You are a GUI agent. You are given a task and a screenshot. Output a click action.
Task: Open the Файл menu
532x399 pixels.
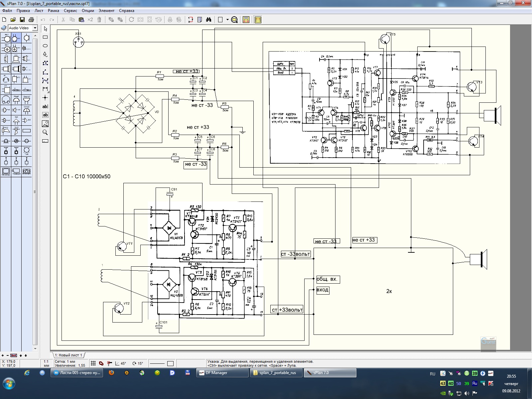click(x=7, y=11)
